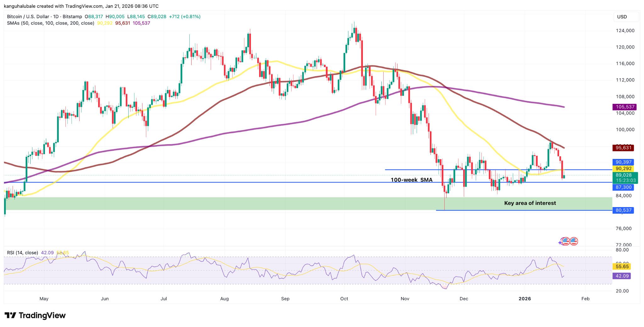Click the yellow 55.65 RSI average value label
The height and width of the screenshot is (327, 644).
click(622, 267)
